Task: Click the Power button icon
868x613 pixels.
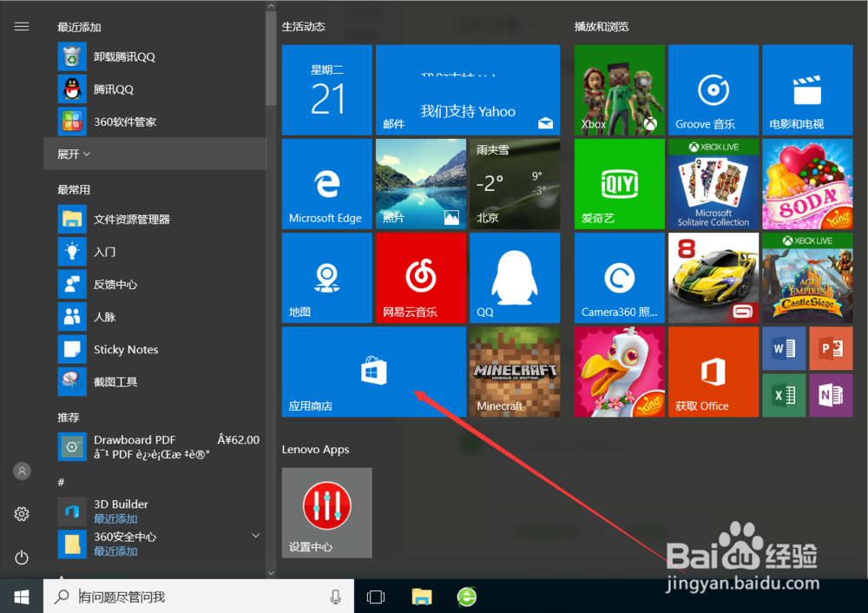Action: click(22, 557)
